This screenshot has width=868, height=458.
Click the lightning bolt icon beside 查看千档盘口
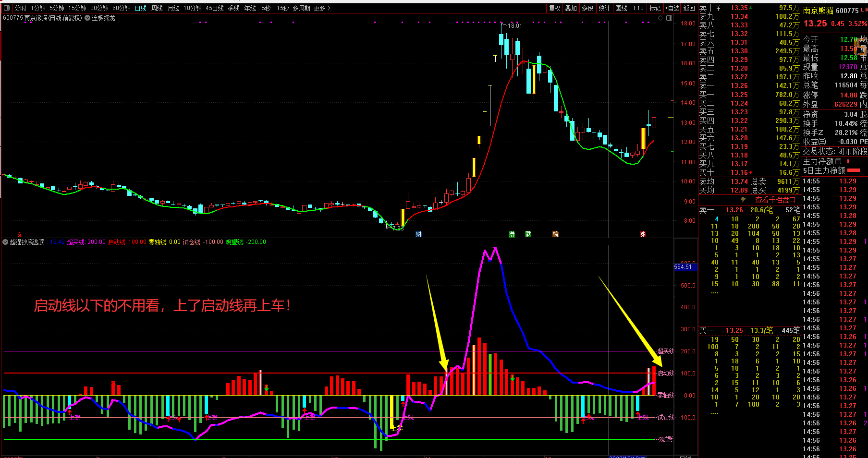pyautogui.click(x=743, y=200)
